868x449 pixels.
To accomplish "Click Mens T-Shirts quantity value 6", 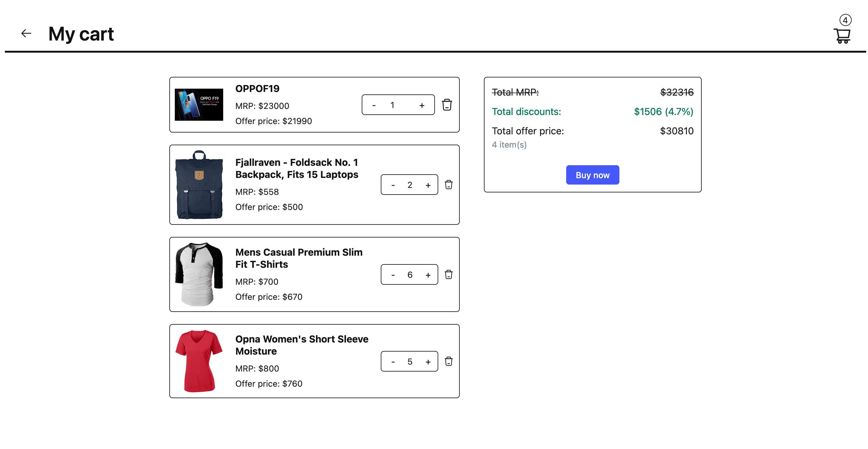I will 410,275.
